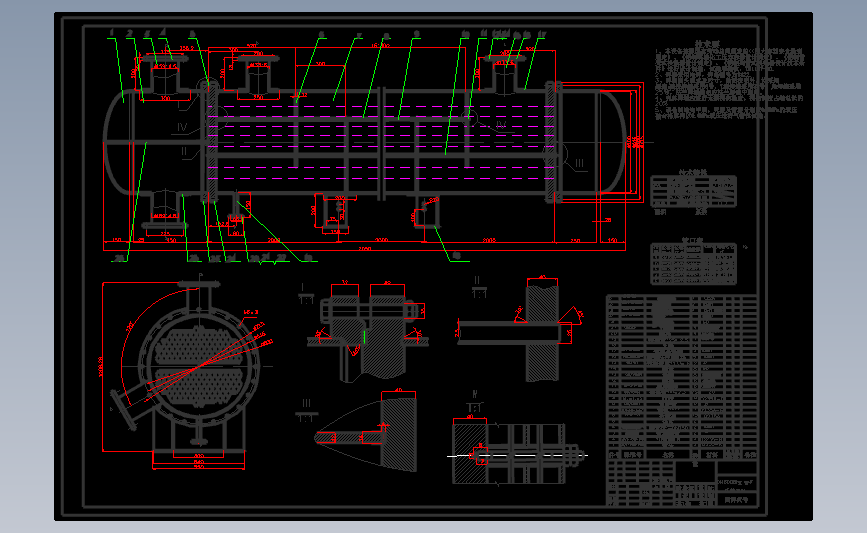Screen dimensions: 867x533
Task: Pick the detail III wedge section drawing
Action: point(366,435)
